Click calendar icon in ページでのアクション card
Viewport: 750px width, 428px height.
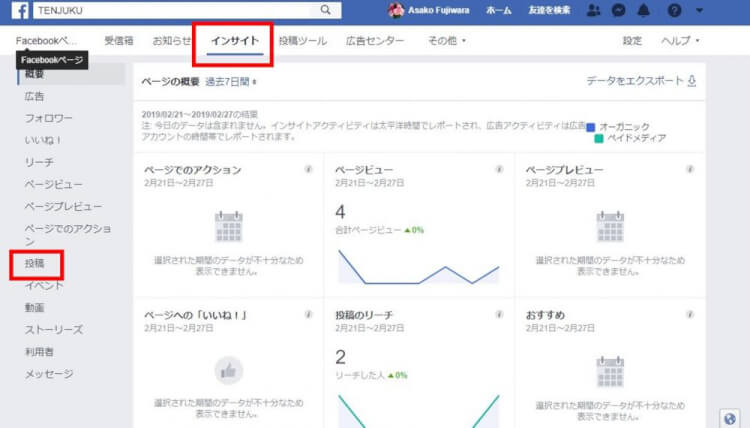(x=229, y=226)
